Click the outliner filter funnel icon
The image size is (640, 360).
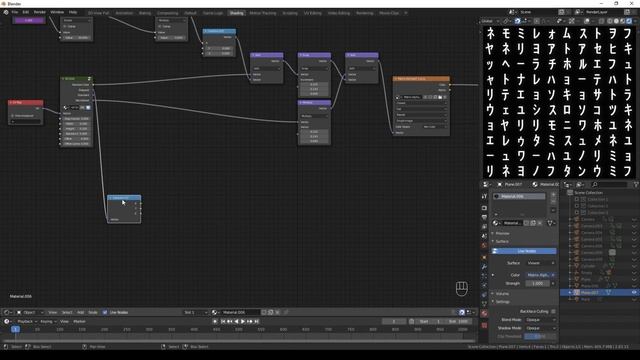pos(636,185)
